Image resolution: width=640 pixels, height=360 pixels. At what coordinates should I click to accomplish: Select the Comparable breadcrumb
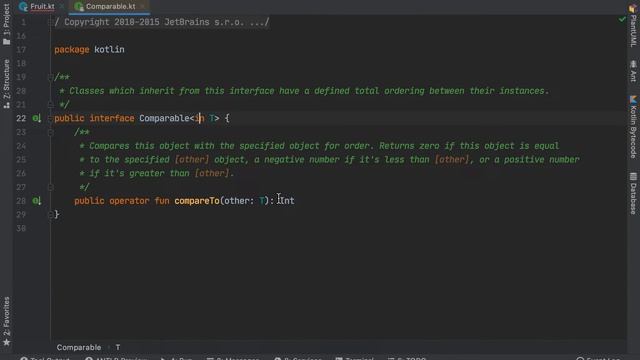tap(79, 347)
